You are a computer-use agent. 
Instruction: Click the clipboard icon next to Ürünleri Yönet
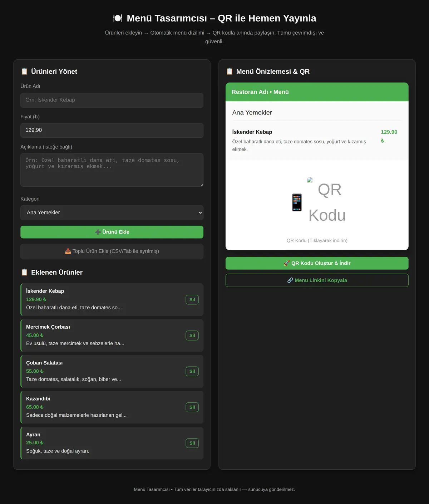[x=24, y=72]
